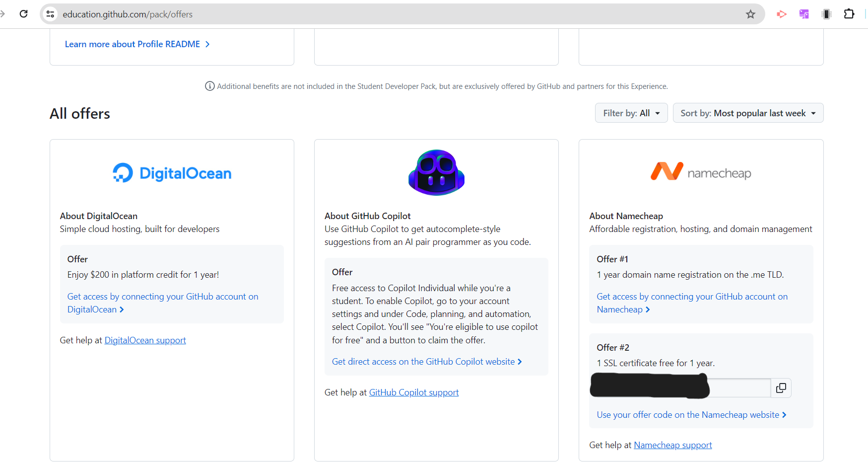Open the Sort by Most popular last week dropdown
The image size is (868, 465).
(747, 113)
